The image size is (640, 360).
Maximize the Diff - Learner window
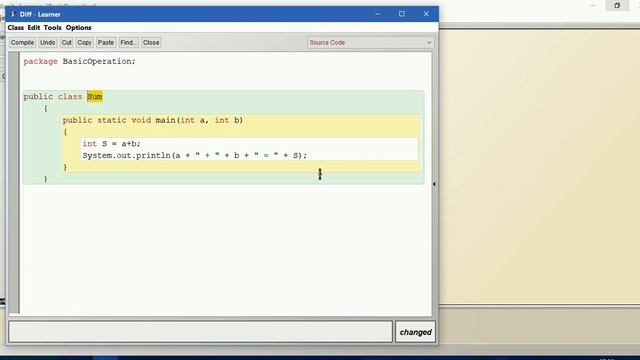(402, 14)
